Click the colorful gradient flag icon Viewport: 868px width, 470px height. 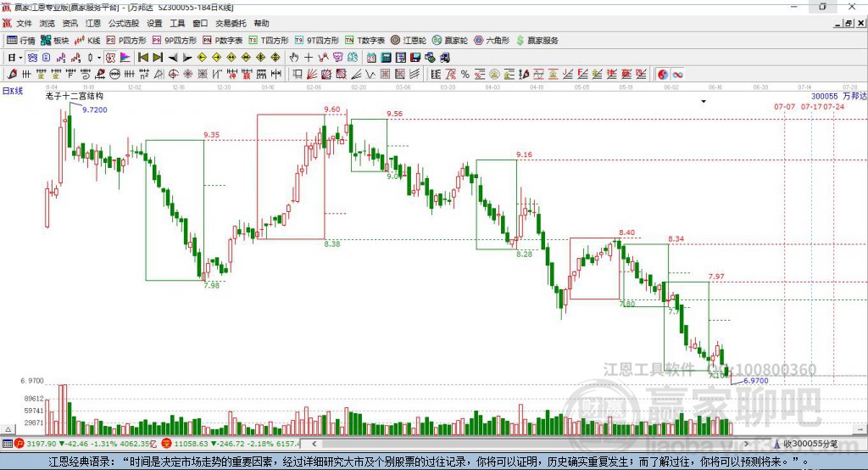[x=125, y=58]
